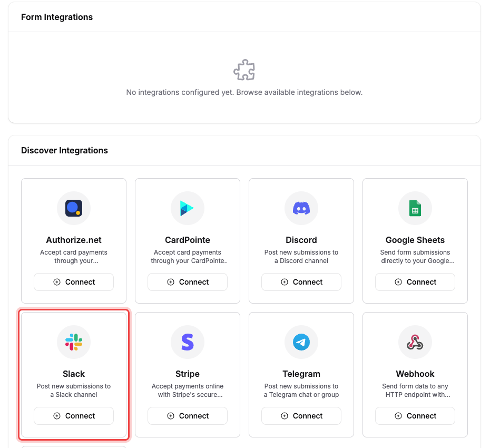This screenshot has width=490, height=448.
Task: Connect the Authorize.net integration
Action: [74, 282]
